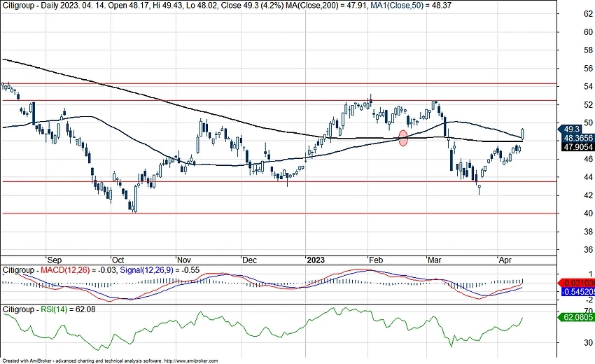Click the Sep label on the time axis
This screenshot has width=595, height=364.
pyautogui.click(x=55, y=260)
